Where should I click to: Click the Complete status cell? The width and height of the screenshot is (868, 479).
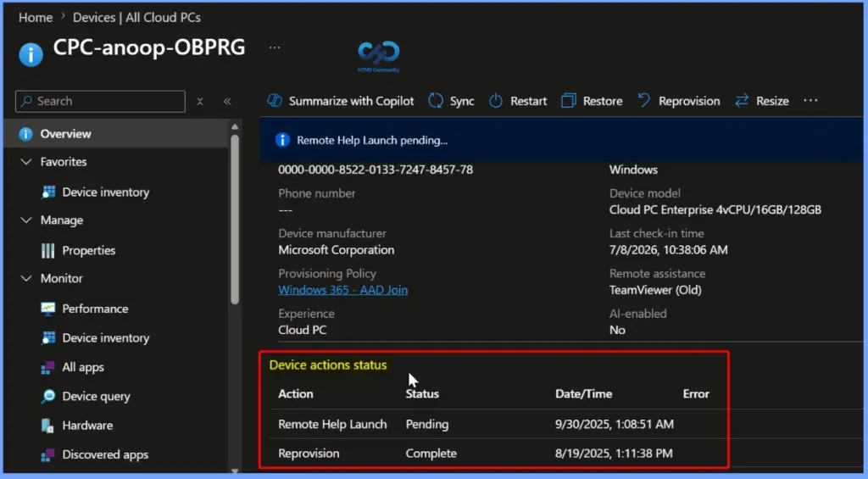point(431,453)
